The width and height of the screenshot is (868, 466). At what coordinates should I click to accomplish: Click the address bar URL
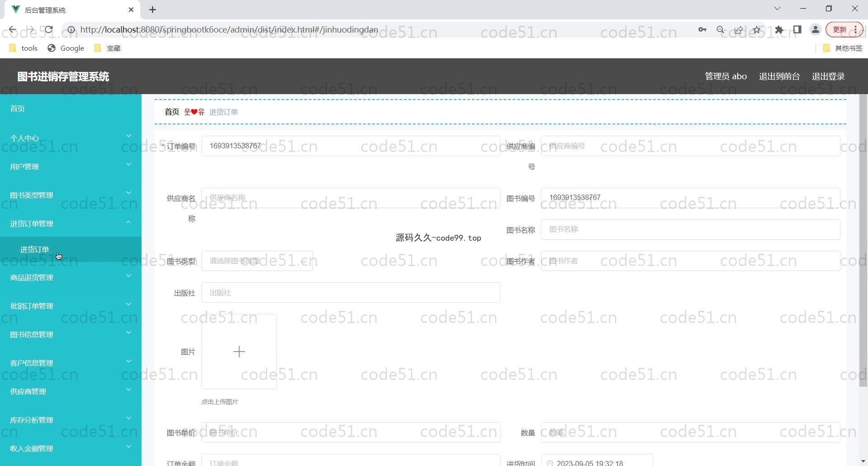(229, 30)
